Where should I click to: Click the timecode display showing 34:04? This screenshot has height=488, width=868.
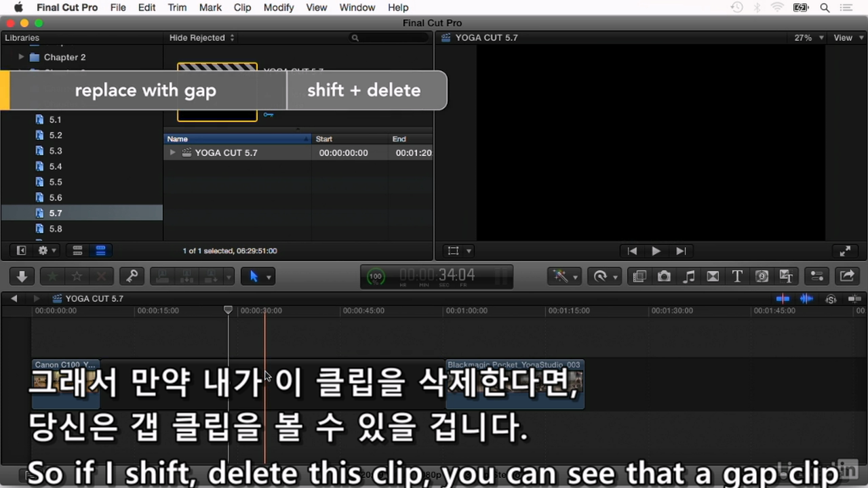pos(437,276)
